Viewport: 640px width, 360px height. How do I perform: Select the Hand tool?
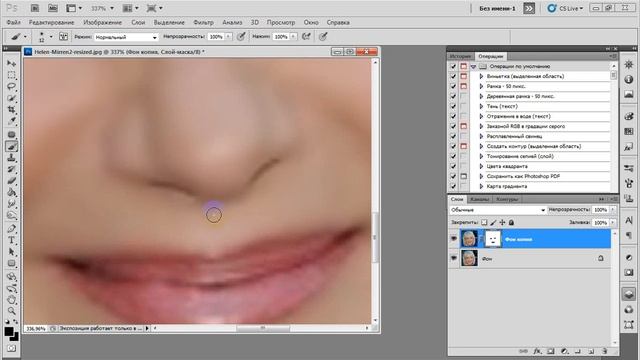point(11,300)
